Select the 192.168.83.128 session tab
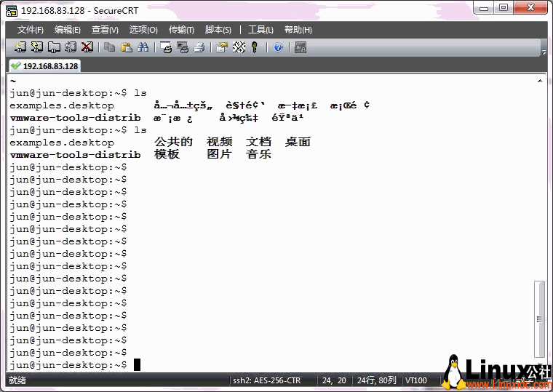The width and height of the screenshot is (553, 392). (44, 65)
